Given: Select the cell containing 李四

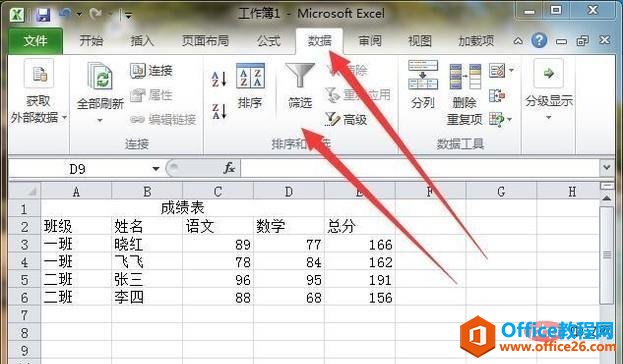Looking at the screenshot, I should (147, 297).
